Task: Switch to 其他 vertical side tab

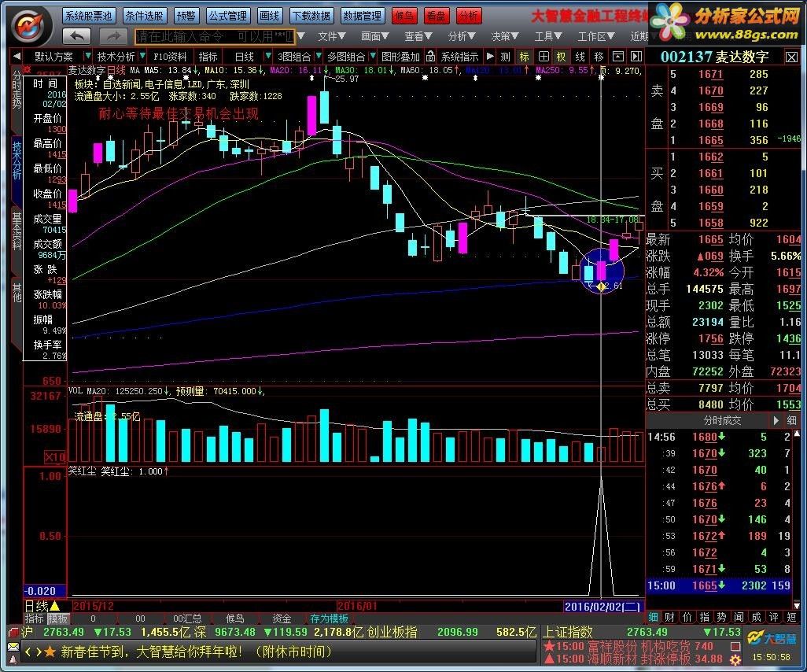Action: pyautogui.click(x=17, y=292)
